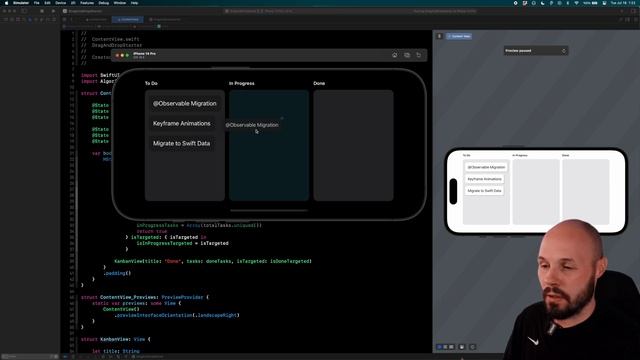Rotate the iPhone 14 Pro simulator device
The width and height of the screenshot is (640, 360).
[419, 55]
